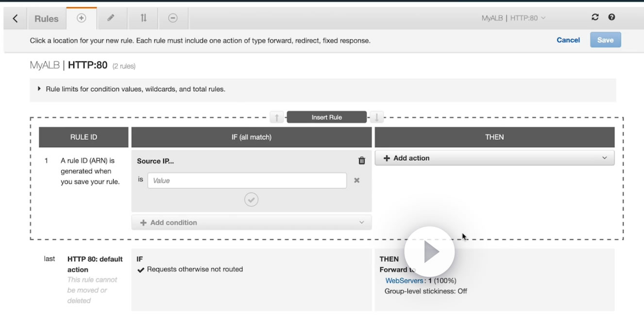Click the Save button

click(605, 40)
